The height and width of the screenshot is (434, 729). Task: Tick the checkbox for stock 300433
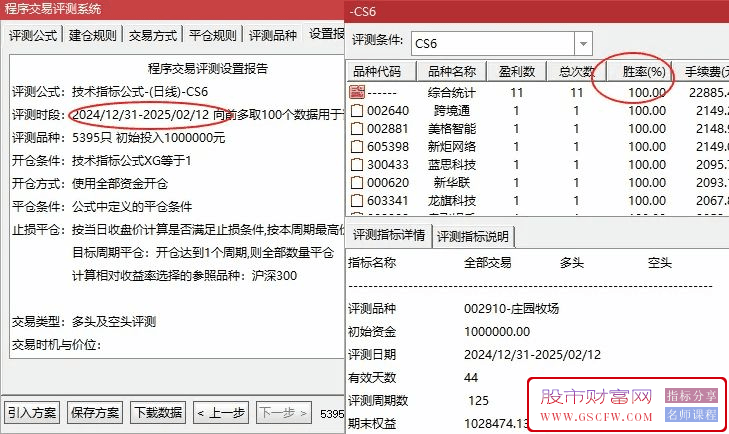click(357, 165)
